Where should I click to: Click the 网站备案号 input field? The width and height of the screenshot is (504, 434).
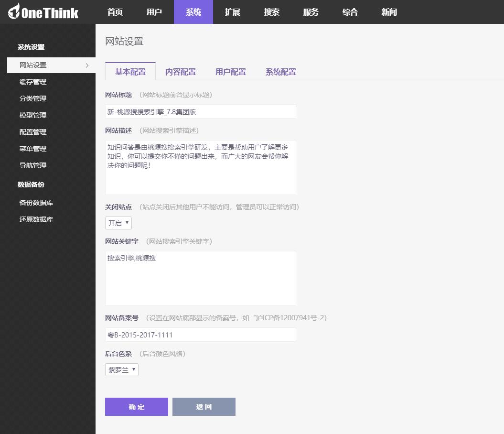(x=200, y=335)
